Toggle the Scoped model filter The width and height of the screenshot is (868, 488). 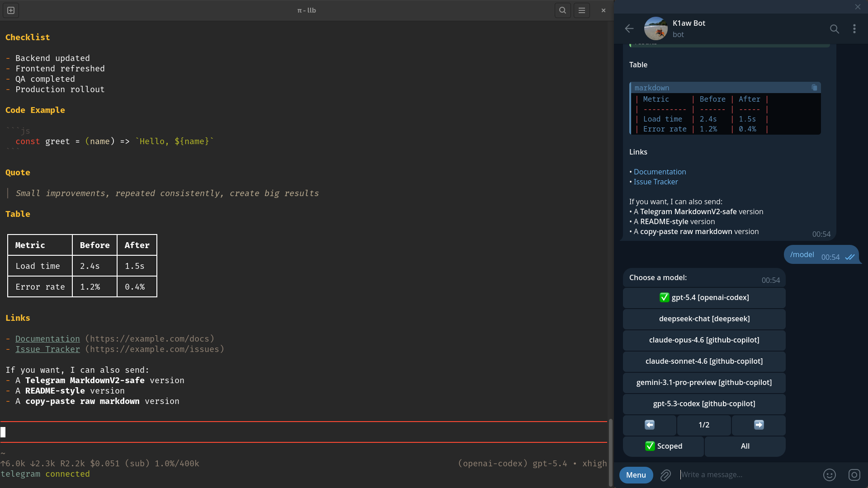pyautogui.click(x=663, y=446)
